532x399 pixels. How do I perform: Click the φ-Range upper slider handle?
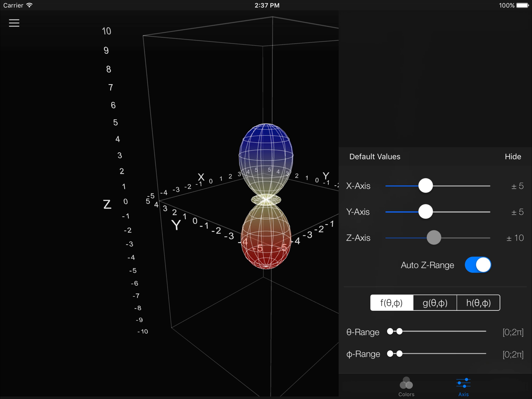399,354
